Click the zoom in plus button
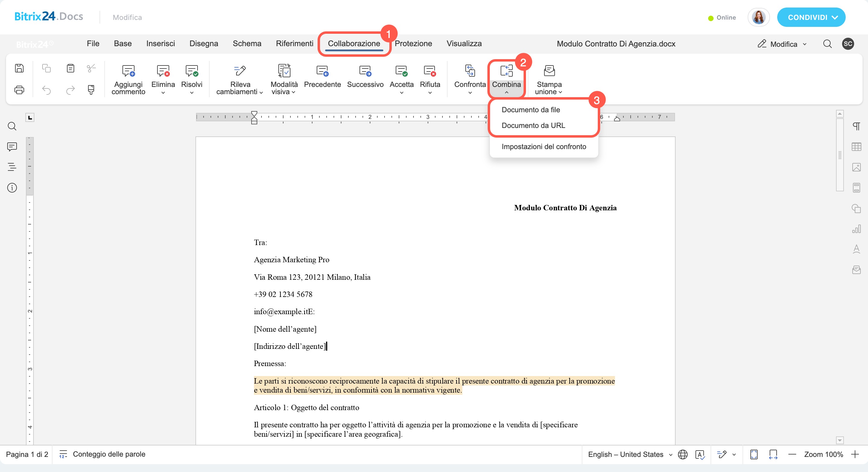 [855, 454]
